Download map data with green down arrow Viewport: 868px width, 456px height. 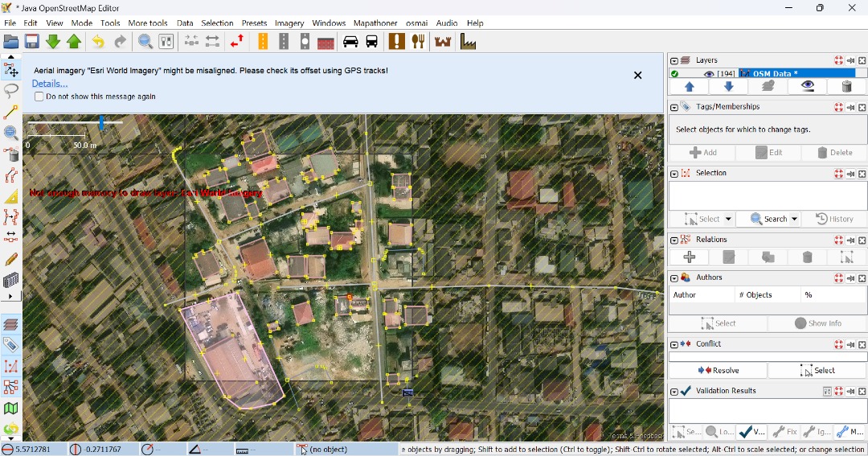pos(53,42)
